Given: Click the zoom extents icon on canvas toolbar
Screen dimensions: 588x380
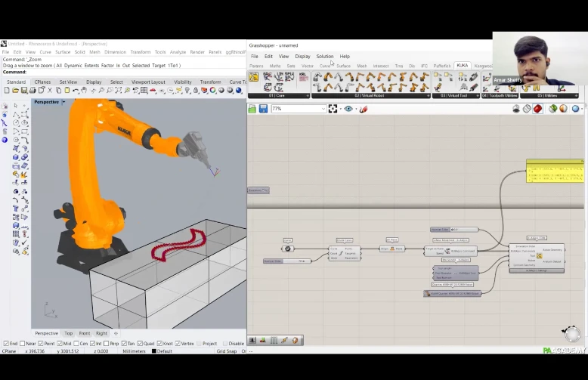Looking at the screenshot, I should pyautogui.click(x=334, y=109).
